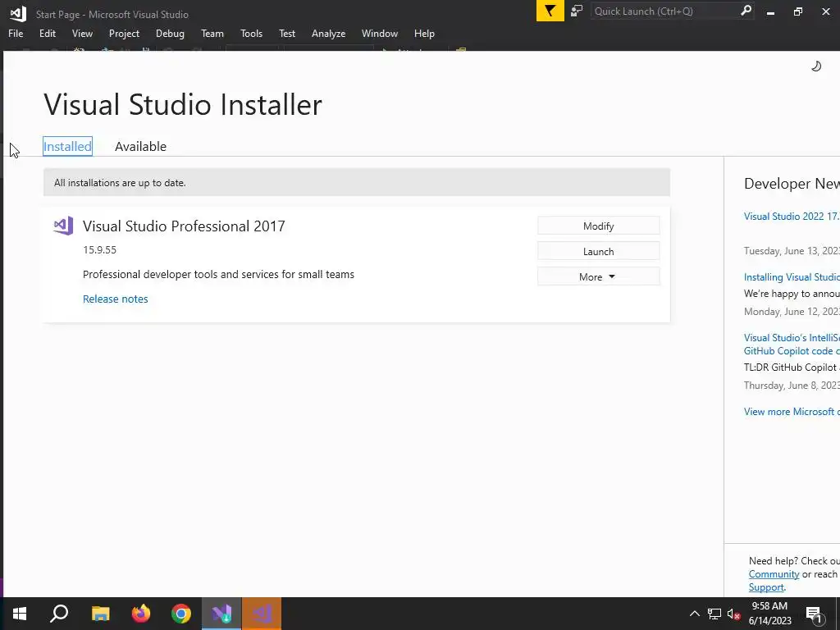Open the Help menu
This screenshot has height=630, width=840.
424,33
